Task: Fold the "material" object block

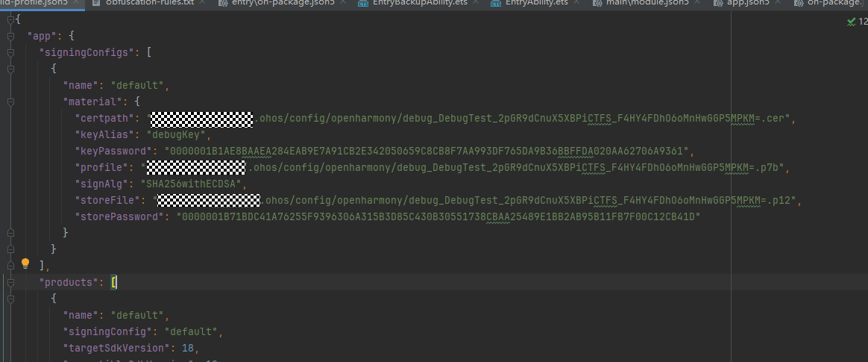Action: point(10,102)
